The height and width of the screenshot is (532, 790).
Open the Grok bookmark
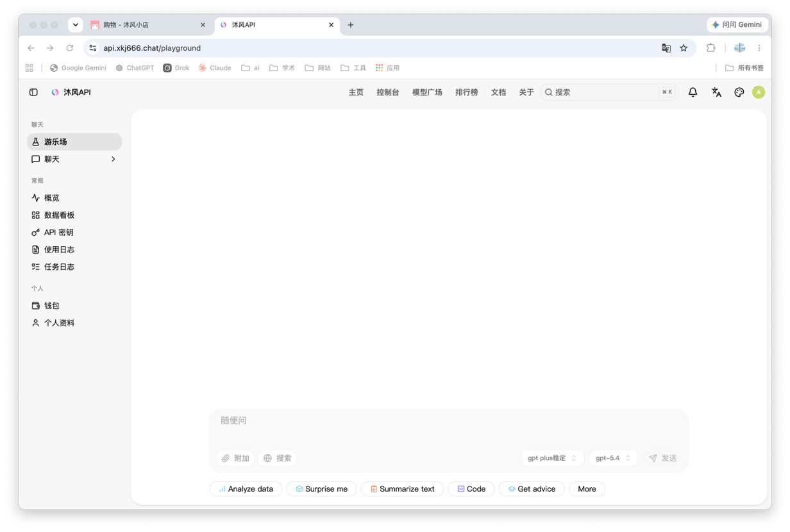(x=176, y=68)
